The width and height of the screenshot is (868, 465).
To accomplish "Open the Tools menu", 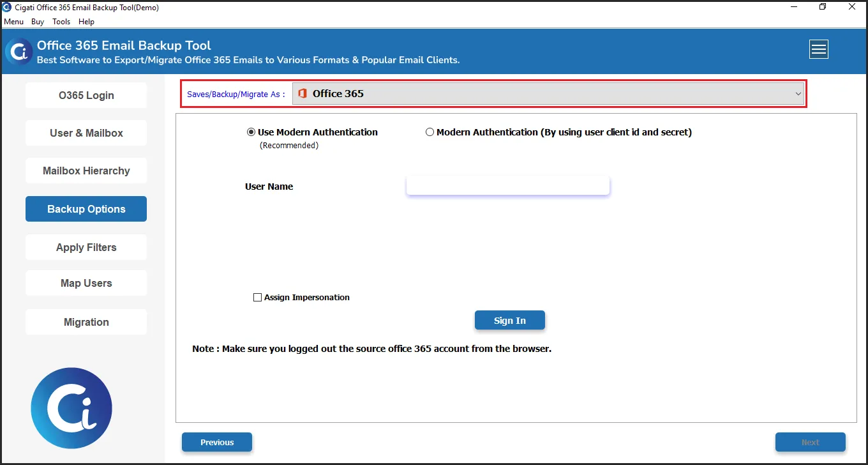I will pyautogui.click(x=61, y=22).
